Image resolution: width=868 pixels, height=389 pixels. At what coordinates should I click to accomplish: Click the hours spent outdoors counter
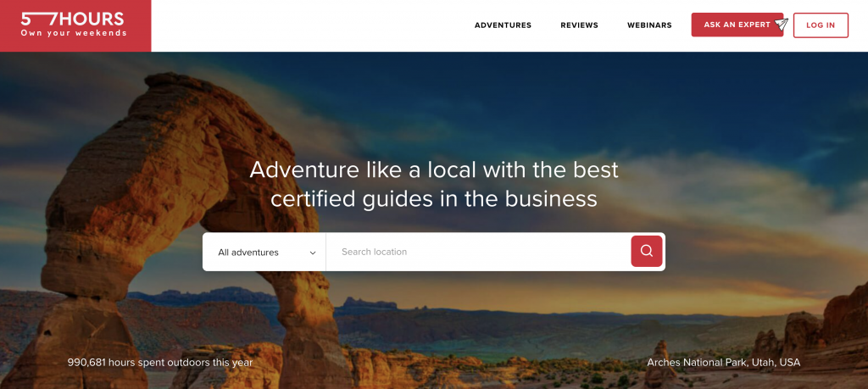point(160,363)
